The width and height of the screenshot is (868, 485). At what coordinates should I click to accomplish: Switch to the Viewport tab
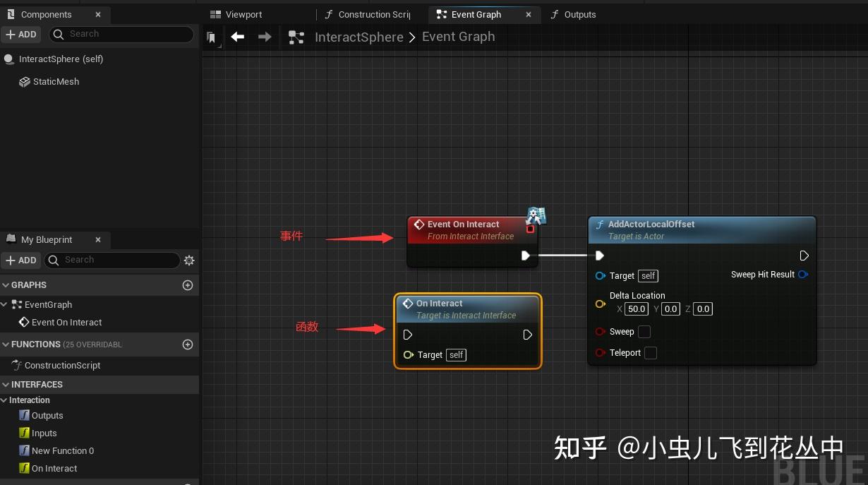244,14
